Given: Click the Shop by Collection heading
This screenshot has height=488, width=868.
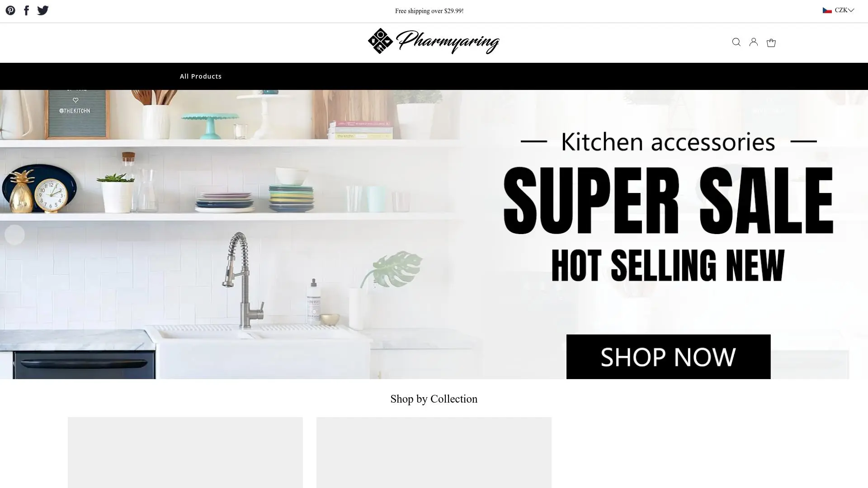Looking at the screenshot, I should tap(434, 399).
